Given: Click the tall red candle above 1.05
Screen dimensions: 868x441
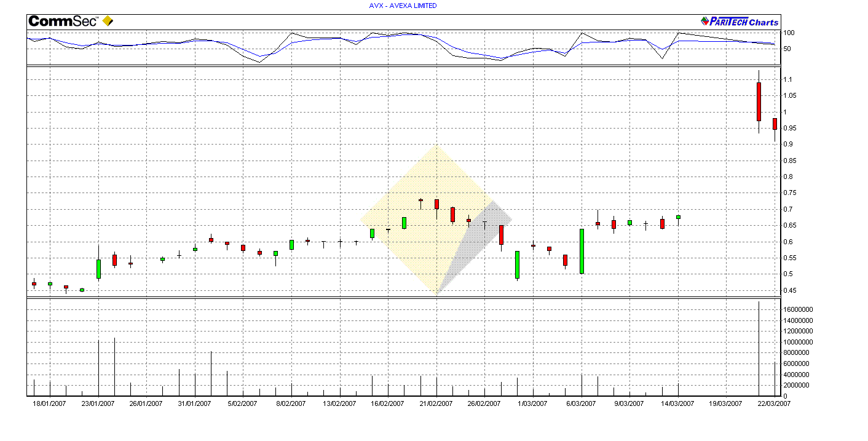Looking at the screenshot, I should [759, 101].
